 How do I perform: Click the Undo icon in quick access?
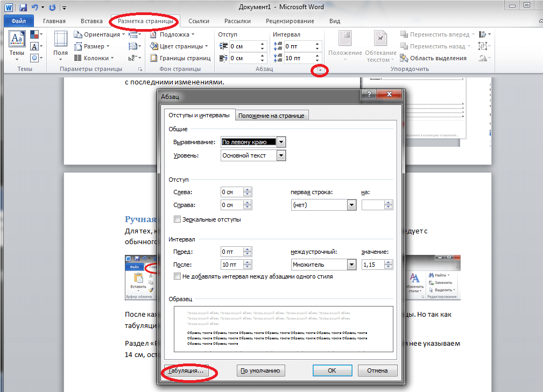point(34,7)
